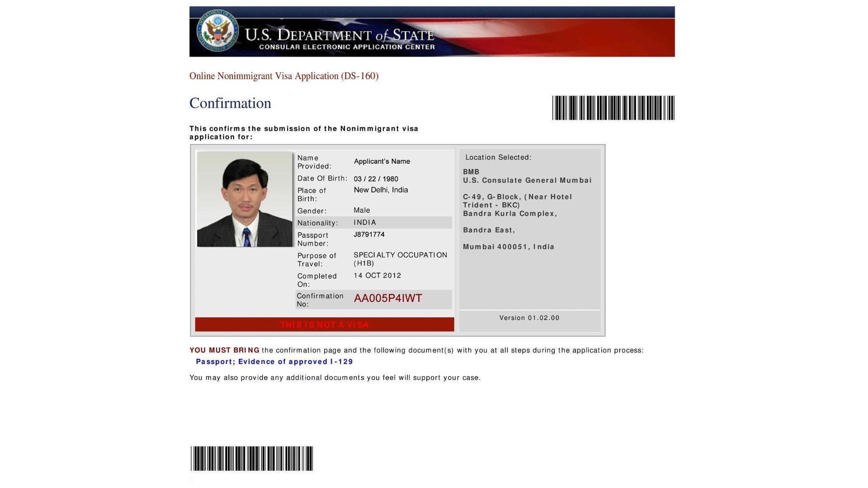
Task: Click the Passport Number J8791774 field
Action: (369, 235)
